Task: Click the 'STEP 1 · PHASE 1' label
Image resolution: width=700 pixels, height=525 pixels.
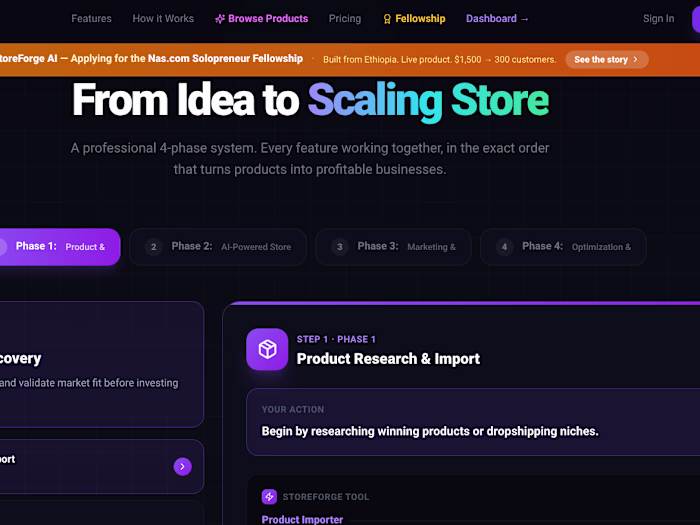Action: tap(336, 339)
